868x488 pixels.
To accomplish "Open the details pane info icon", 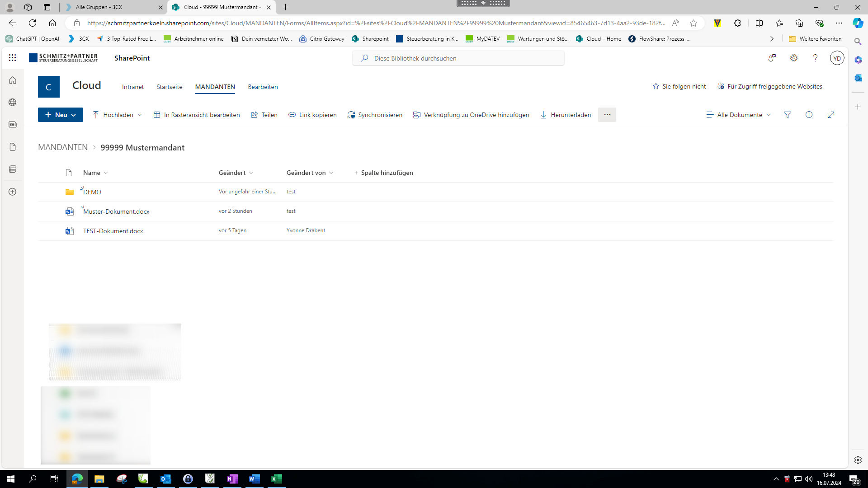I will (x=809, y=115).
